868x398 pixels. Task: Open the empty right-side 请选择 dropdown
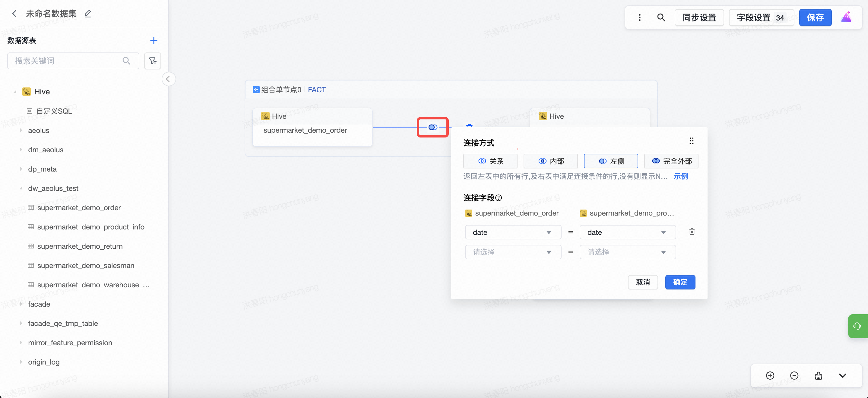tap(627, 252)
